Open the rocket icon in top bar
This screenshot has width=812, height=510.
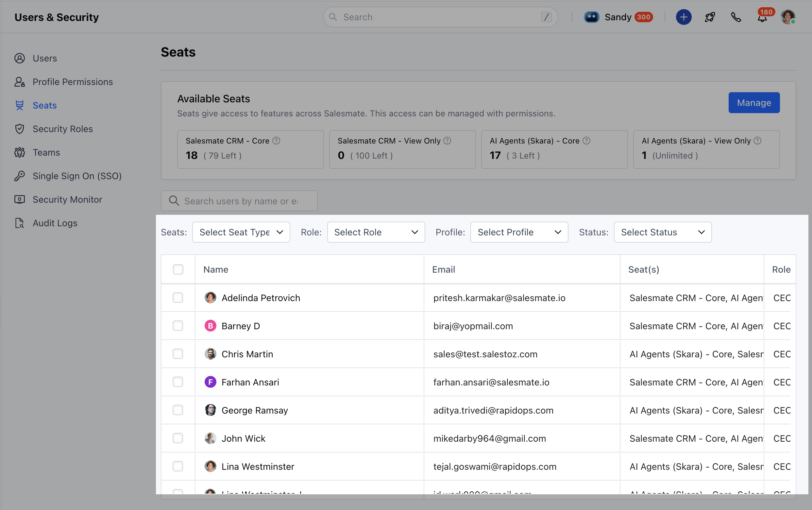click(x=709, y=17)
